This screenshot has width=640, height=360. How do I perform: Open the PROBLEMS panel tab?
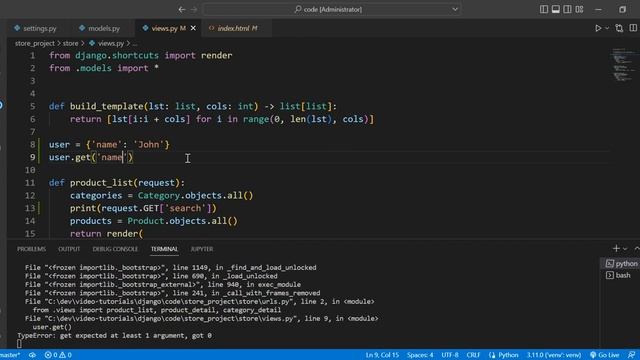coord(31,249)
